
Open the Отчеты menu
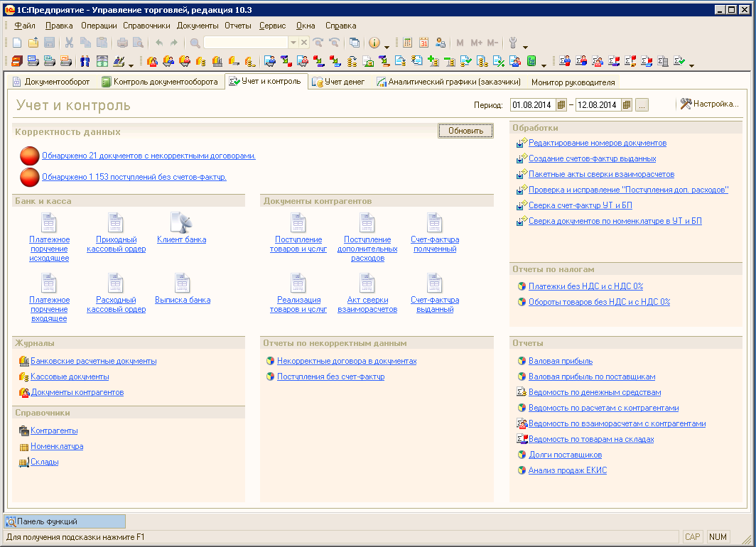pos(237,26)
